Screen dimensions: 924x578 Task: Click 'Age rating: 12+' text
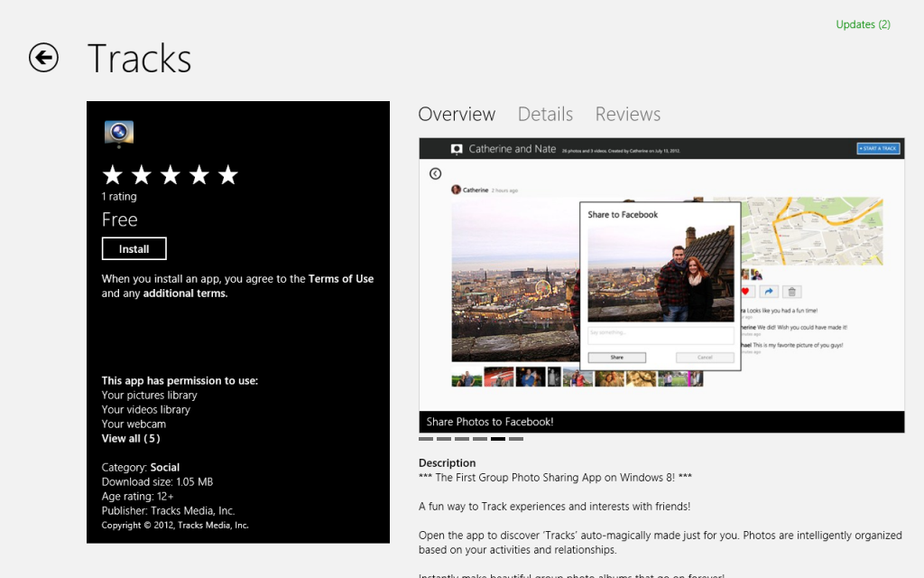pyautogui.click(x=137, y=496)
